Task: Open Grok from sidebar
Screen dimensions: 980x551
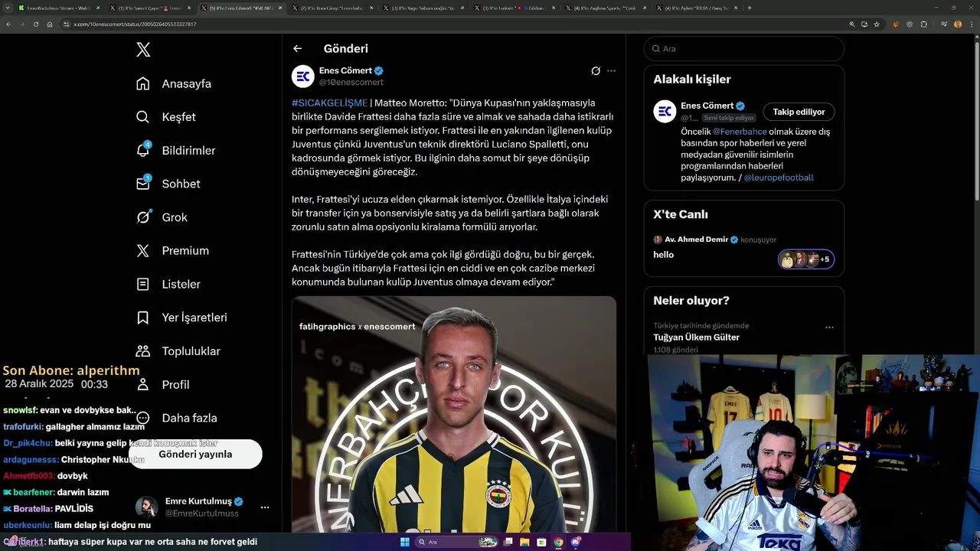Action: coord(162,217)
